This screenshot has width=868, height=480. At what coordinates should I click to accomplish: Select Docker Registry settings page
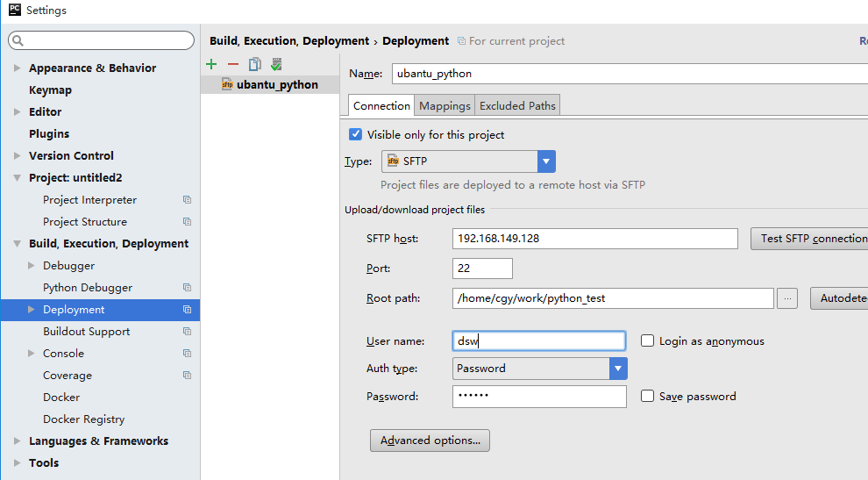(x=83, y=419)
